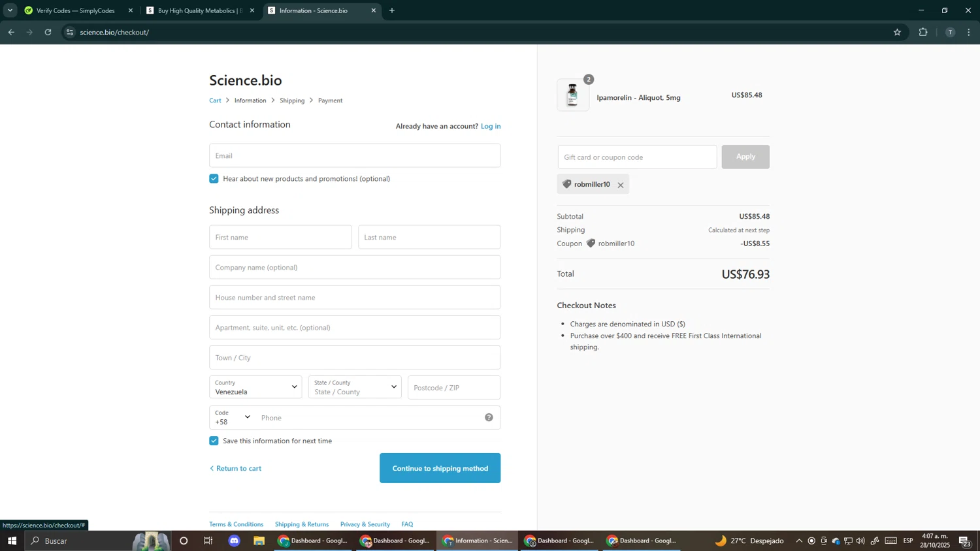This screenshot has height=551, width=980.
Task: Select Shipping step in the breadcrumb
Action: click(x=292, y=101)
